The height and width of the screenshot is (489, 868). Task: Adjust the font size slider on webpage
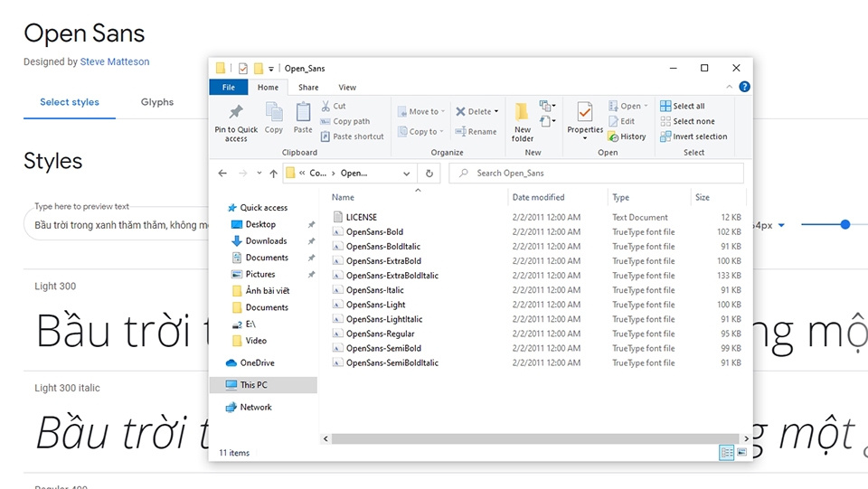(844, 224)
